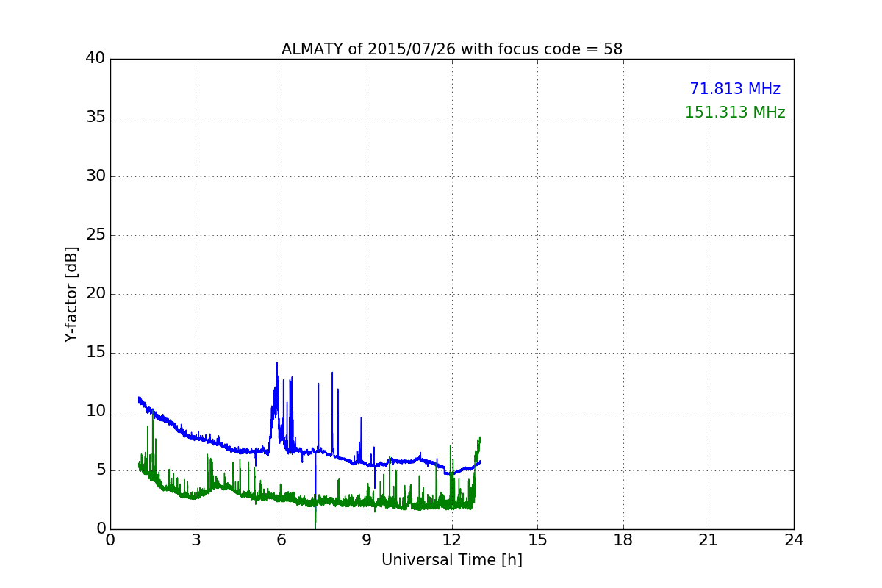Click the x-axis tick label '15'
This screenshot has height=588, width=882.
point(537,540)
